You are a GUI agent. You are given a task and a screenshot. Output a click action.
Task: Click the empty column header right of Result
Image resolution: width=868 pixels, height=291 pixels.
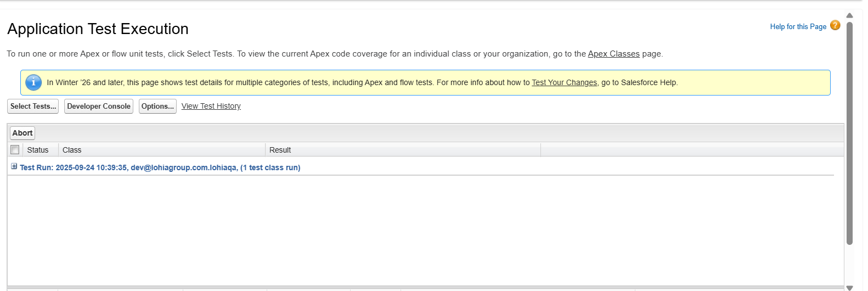point(691,150)
